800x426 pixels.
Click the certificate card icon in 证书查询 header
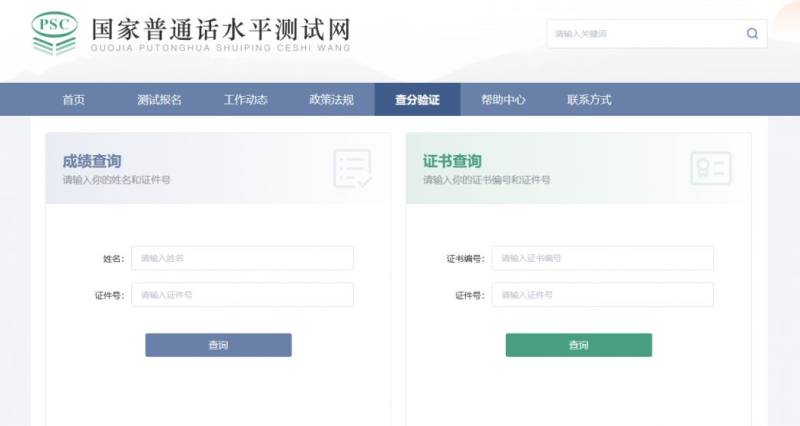coord(711,168)
